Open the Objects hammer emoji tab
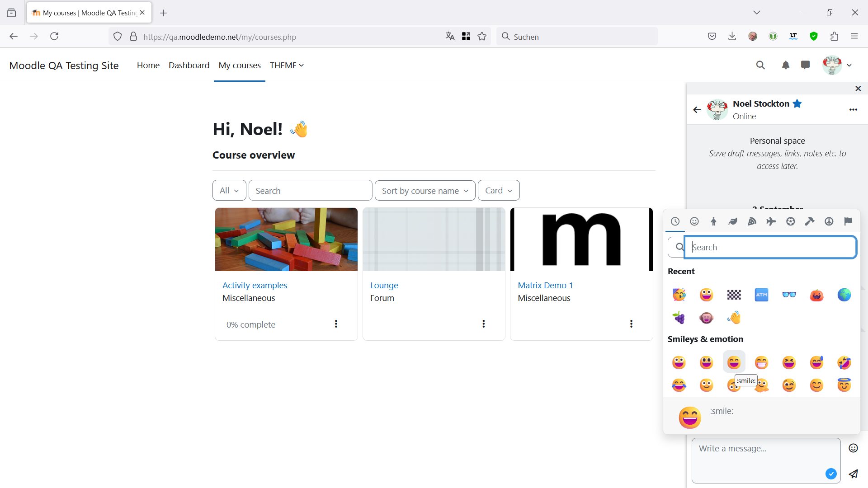Screen dimensions: 868x488 pos(810,221)
